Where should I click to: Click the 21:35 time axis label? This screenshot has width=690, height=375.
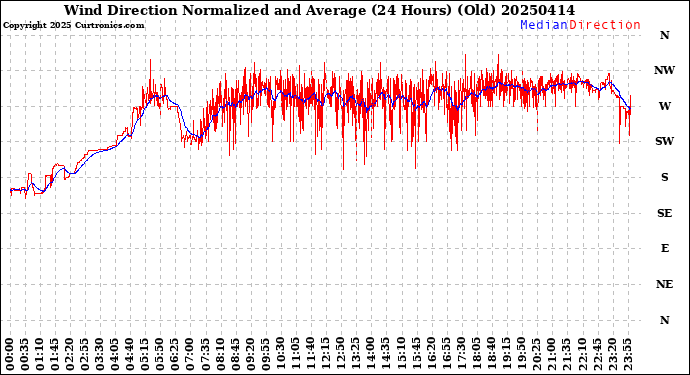pyautogui.click(x=566, y=354)
